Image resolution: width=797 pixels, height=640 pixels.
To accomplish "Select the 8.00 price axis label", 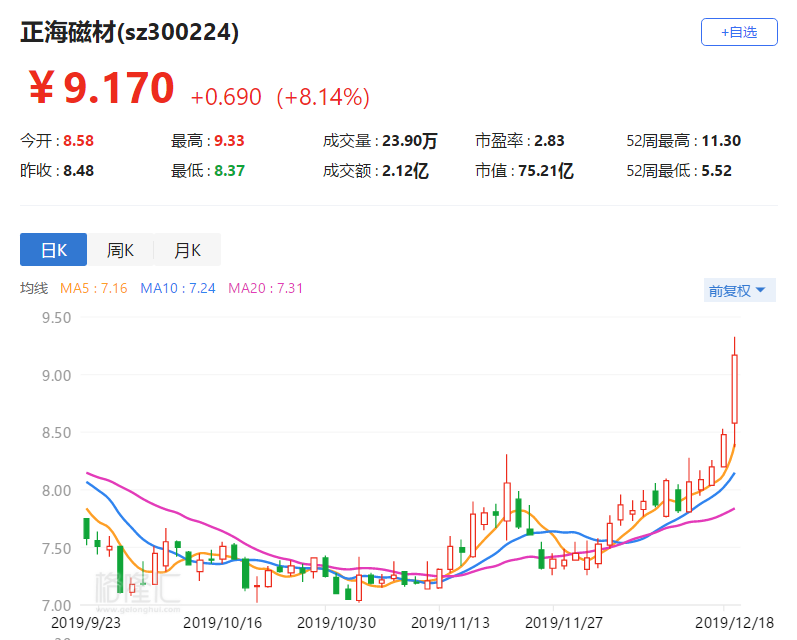I will [56, 491].
